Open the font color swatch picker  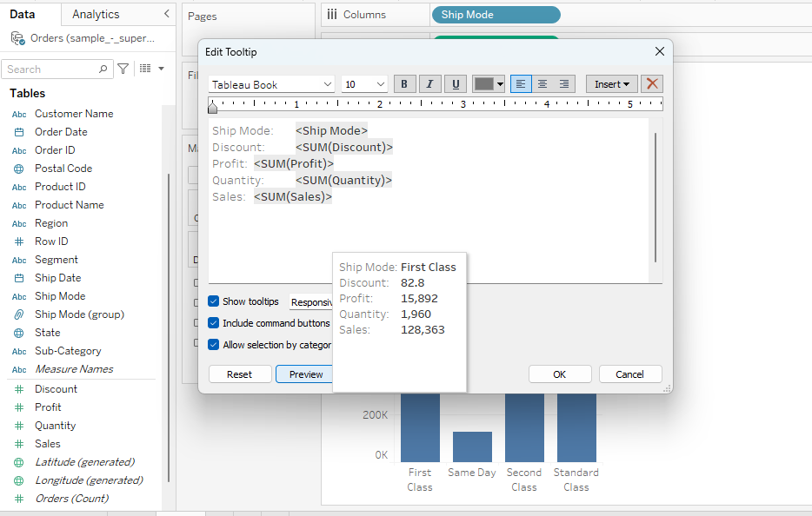click(x=489, y=84)
